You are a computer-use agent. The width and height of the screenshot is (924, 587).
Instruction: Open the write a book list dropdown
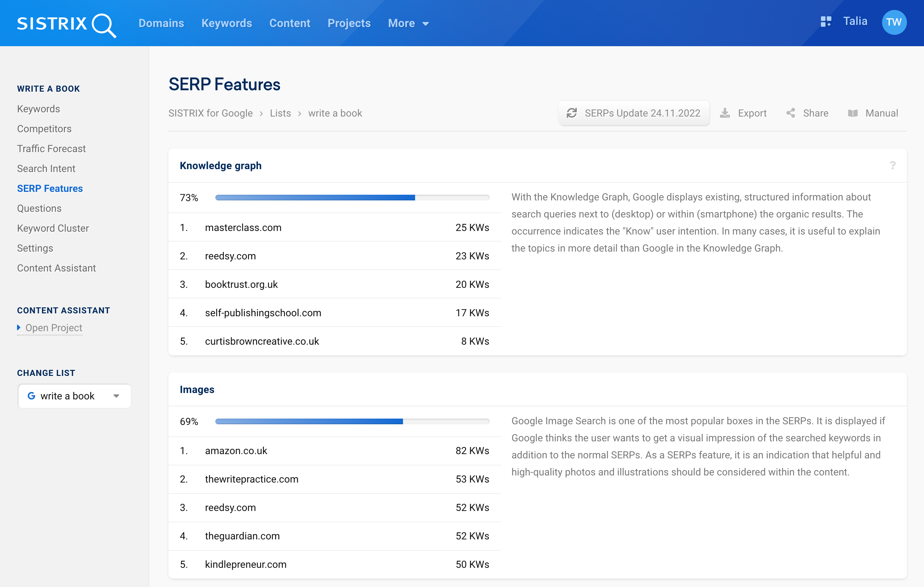point(74,395)
